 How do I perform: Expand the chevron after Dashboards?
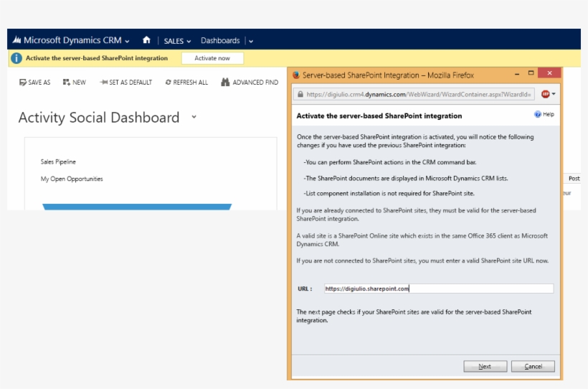[251, 42]
